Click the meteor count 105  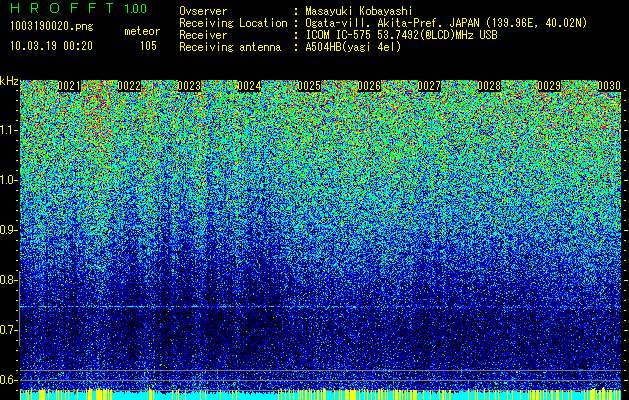pos(148,46)
